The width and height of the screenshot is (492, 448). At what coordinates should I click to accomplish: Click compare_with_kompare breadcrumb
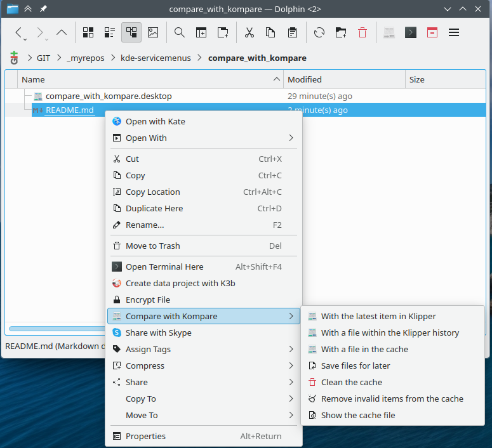257,58
